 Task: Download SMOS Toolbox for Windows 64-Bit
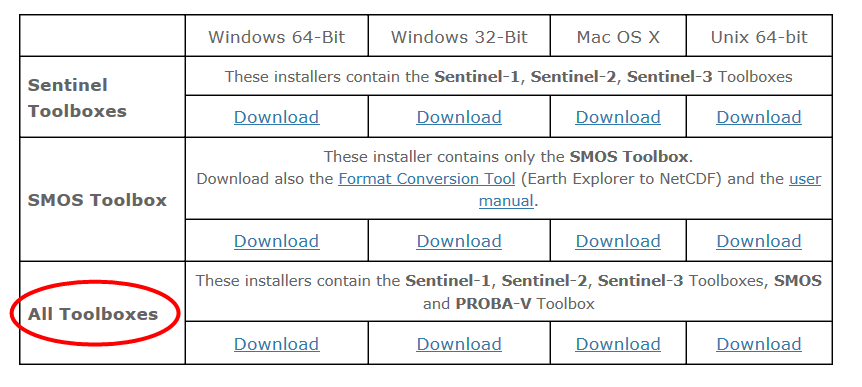click(x=277, y=241)
